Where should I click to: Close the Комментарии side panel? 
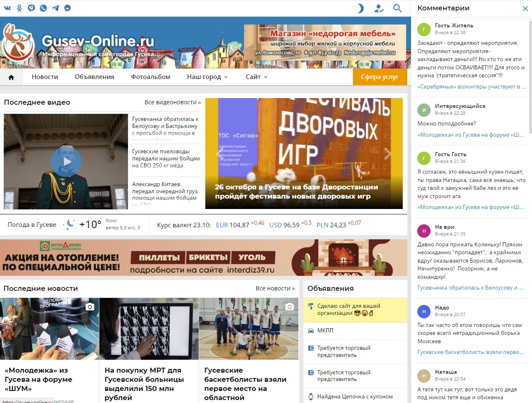[x=525, y=8]
